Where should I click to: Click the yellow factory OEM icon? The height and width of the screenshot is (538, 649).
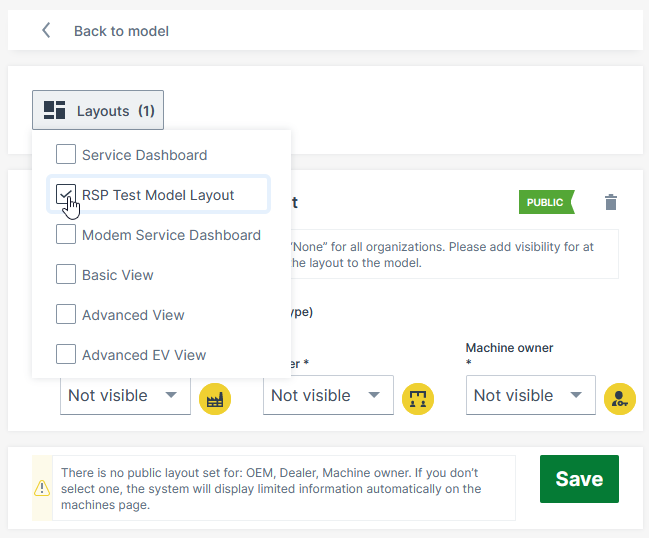[215, 399]
